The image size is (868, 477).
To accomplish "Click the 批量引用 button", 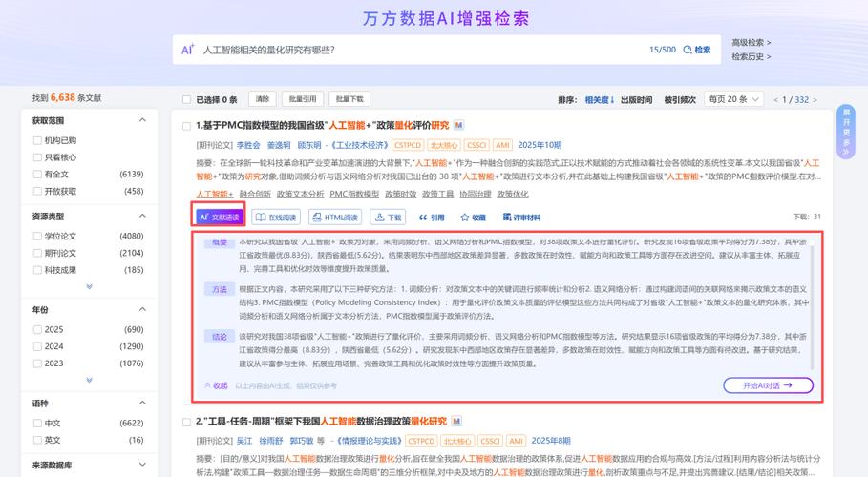I will [303, 99].
